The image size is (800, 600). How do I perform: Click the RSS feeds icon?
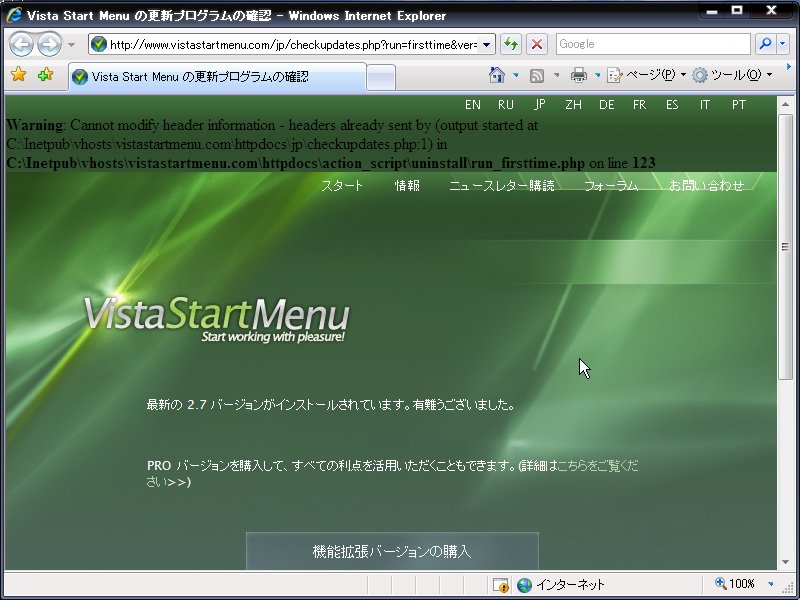537,76
